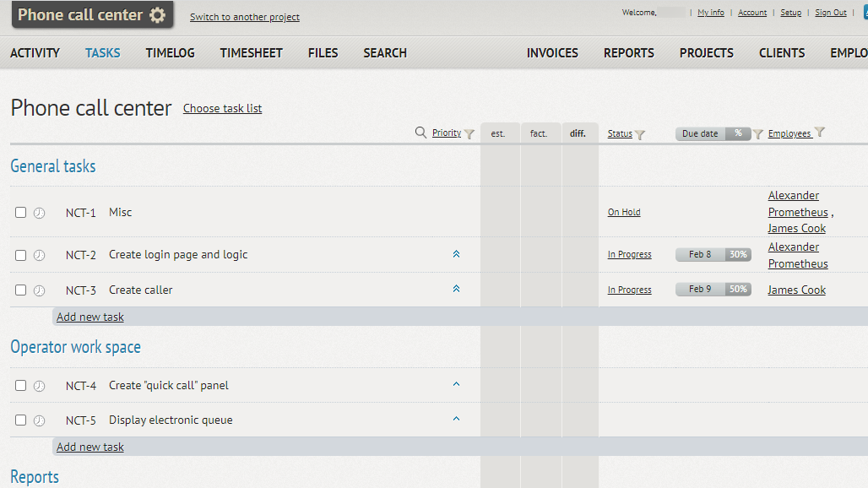Open project settings gear icon
The width and height of the screenshot is (868, 488).
point(158,15)
